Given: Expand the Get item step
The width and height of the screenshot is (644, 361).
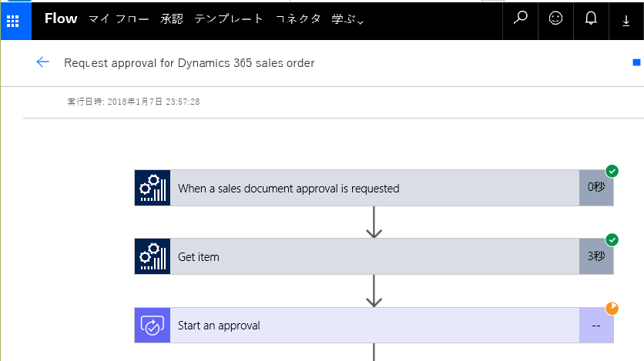Looking at the screenshot, I should click(x=374, y=256).
